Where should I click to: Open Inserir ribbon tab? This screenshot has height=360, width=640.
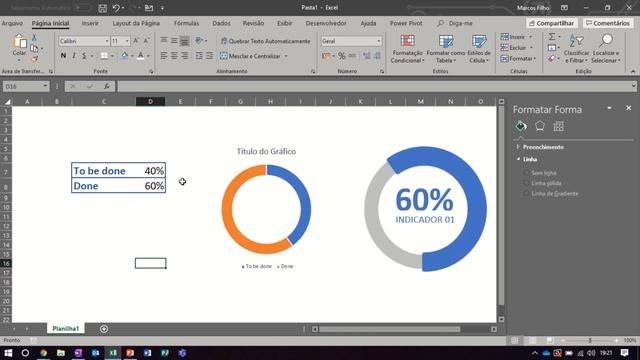[x=90, y=23]
